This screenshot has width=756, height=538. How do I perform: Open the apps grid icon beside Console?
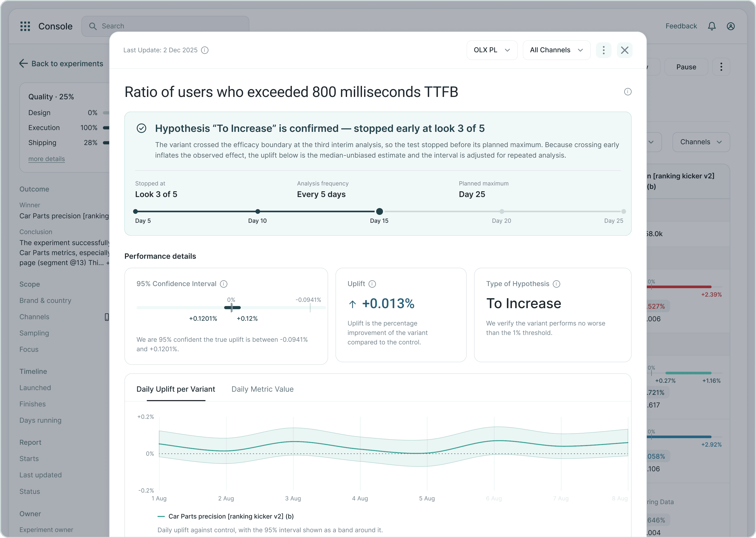pos(25,26)
